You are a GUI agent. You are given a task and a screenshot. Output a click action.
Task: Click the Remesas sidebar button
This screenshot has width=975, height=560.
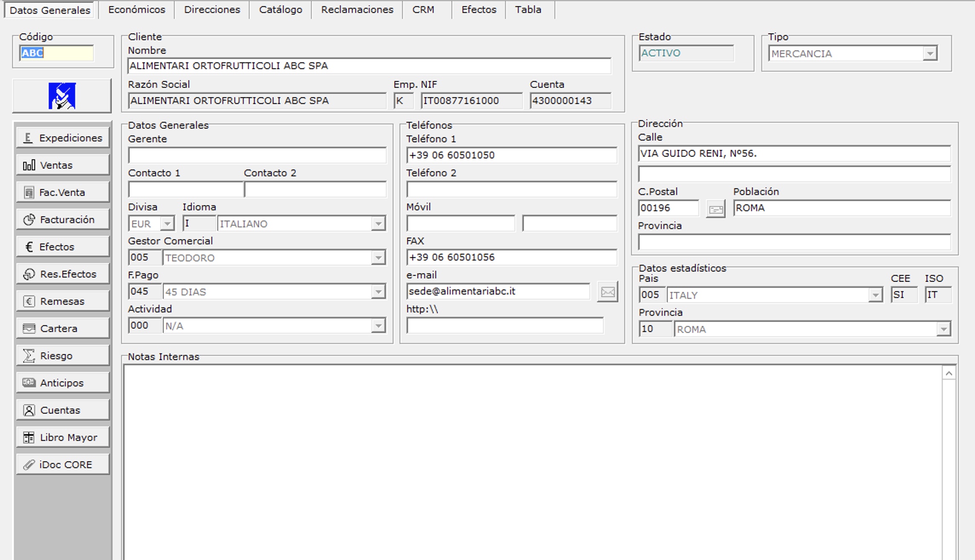(63, 301)
